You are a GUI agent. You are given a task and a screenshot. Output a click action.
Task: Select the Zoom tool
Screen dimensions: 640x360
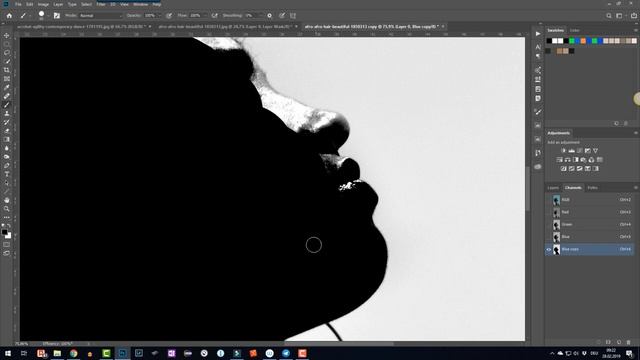coord(7,209)
